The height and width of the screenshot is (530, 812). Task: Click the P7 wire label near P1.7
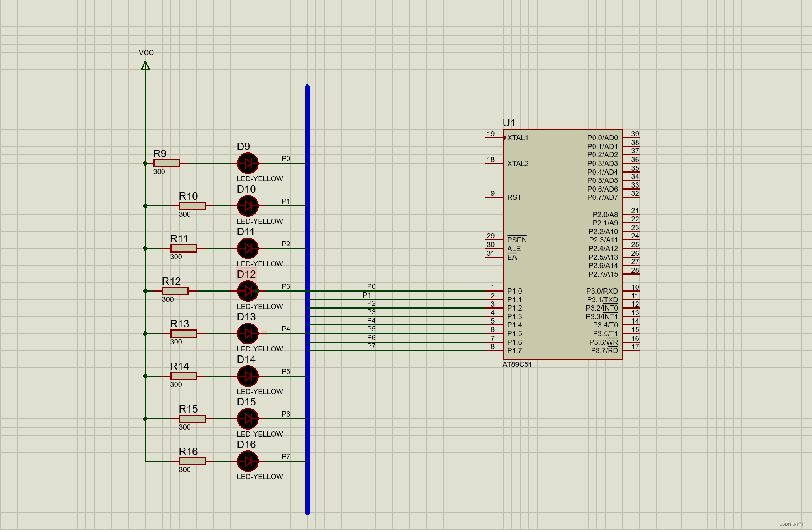pos(371,346)
